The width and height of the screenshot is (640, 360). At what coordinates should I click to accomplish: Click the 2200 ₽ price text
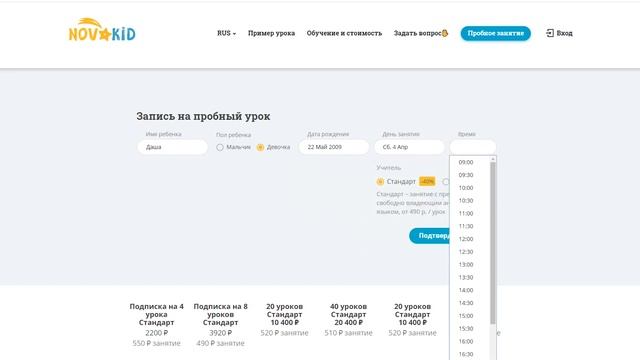(x=156, y=333)
